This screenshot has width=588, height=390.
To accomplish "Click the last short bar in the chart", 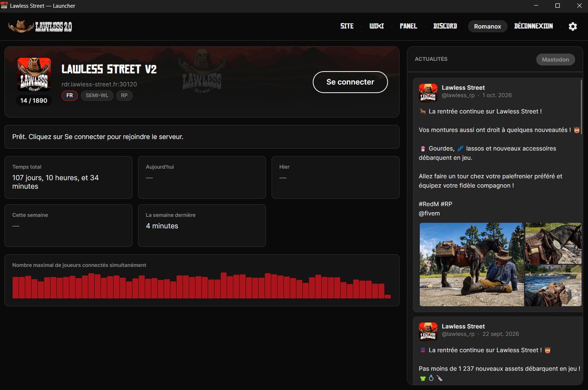I will coord(388,297).
